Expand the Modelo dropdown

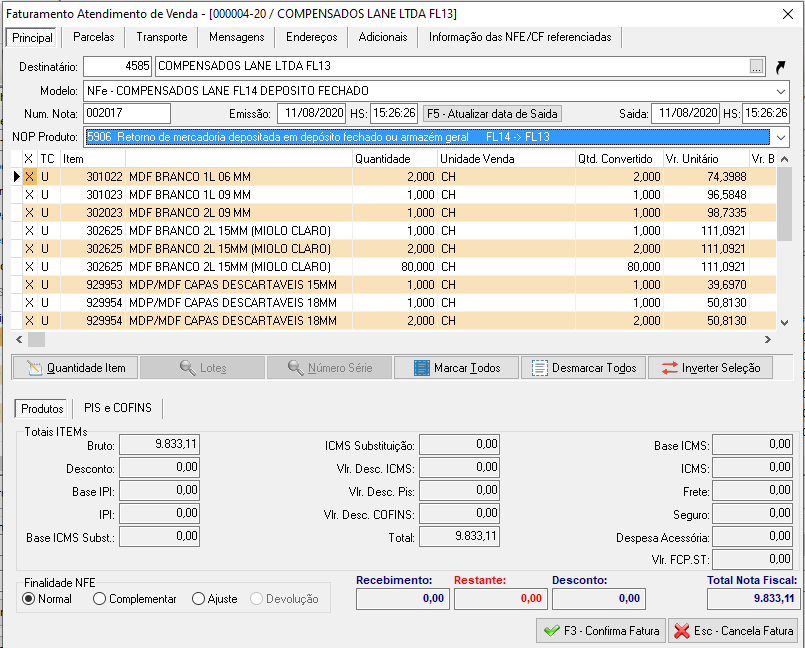[781, 91]
